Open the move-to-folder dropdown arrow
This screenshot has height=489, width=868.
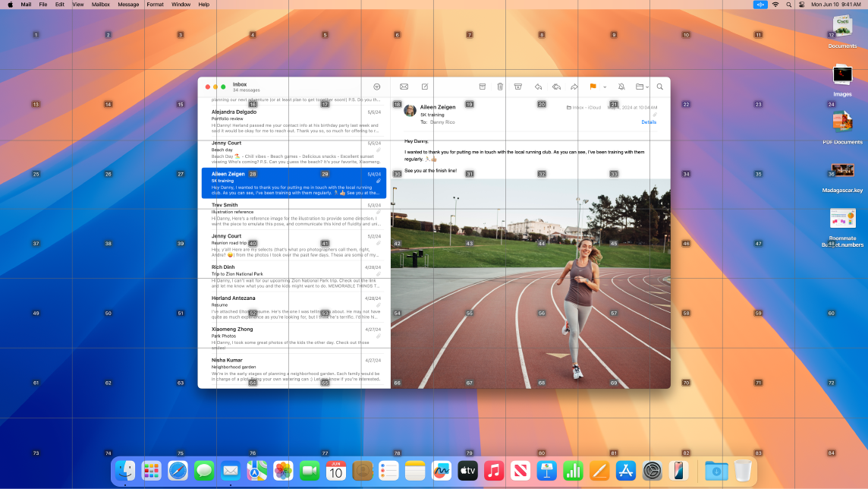coord(648,87)
